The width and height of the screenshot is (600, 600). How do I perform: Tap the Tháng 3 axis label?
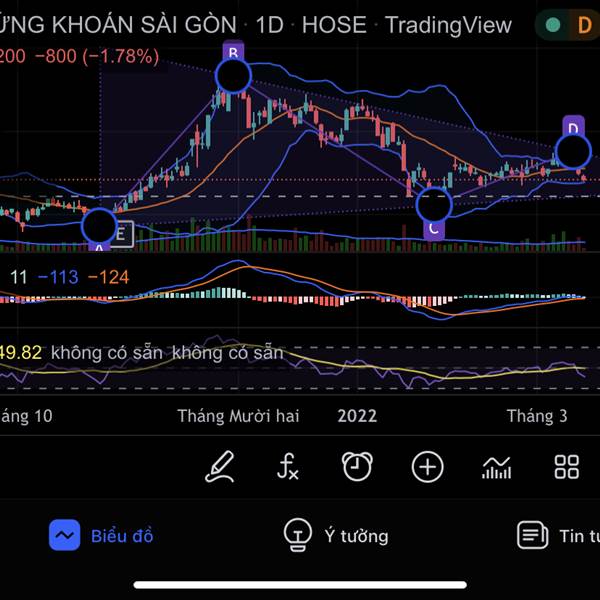point(537,416)
